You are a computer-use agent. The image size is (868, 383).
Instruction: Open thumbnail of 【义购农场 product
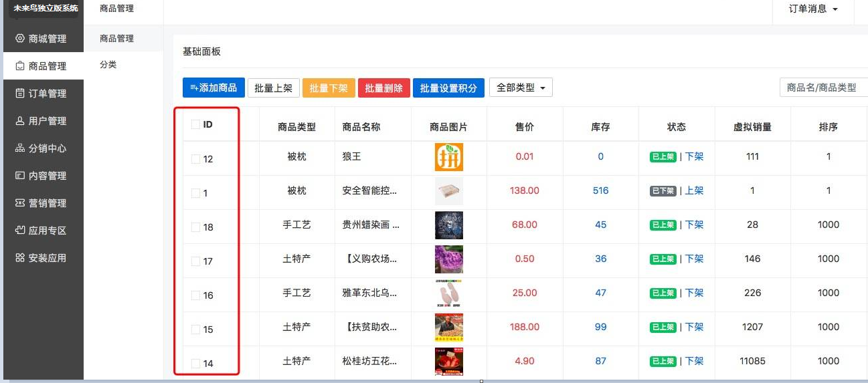[x=449, y=259]
